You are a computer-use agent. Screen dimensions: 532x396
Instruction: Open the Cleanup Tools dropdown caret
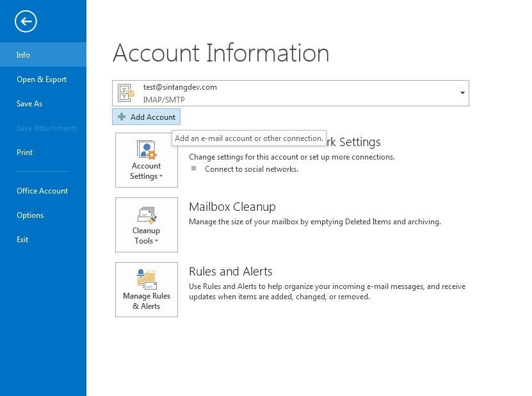(x=156, y=241)
